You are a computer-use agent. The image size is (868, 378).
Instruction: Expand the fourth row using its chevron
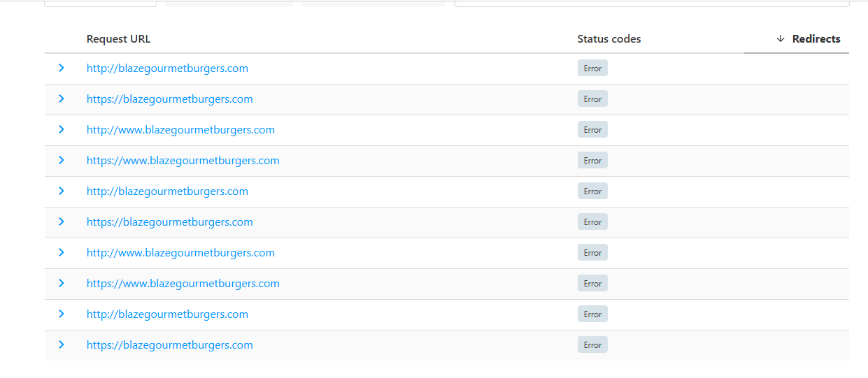(x=62, y=161)
